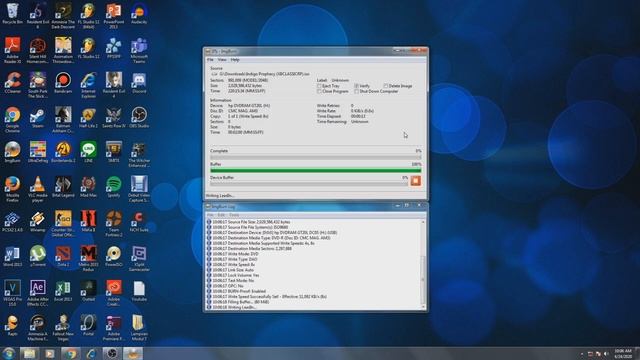Click the ImgBurn taskbar button
This screenshot has height=360, width=640.
tap(133, 353)
